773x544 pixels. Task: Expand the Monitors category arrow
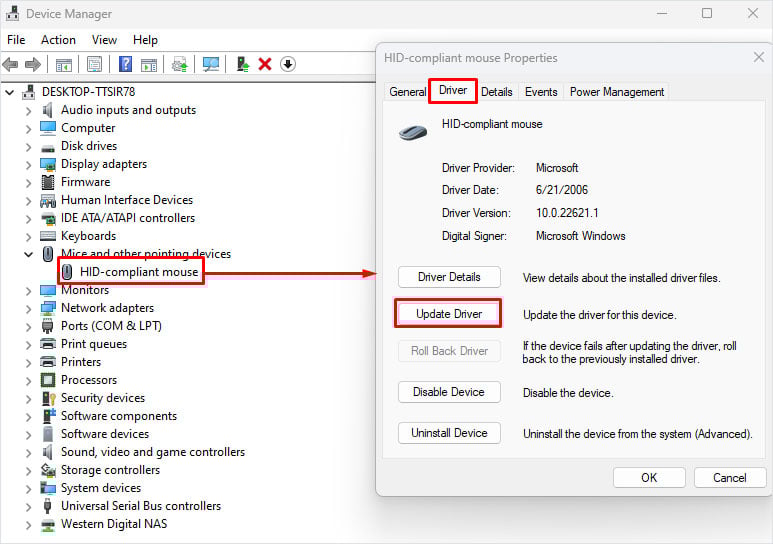pos(29,290)
